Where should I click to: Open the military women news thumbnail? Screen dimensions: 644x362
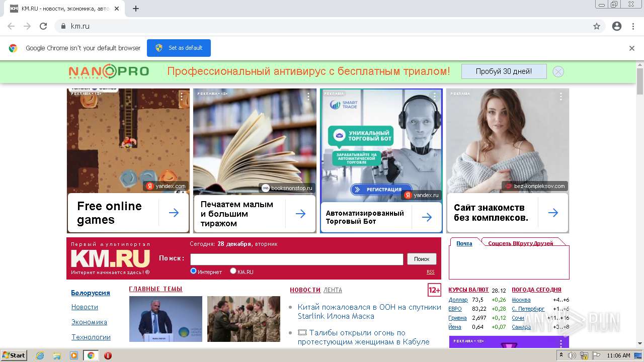tap(244, 319)
